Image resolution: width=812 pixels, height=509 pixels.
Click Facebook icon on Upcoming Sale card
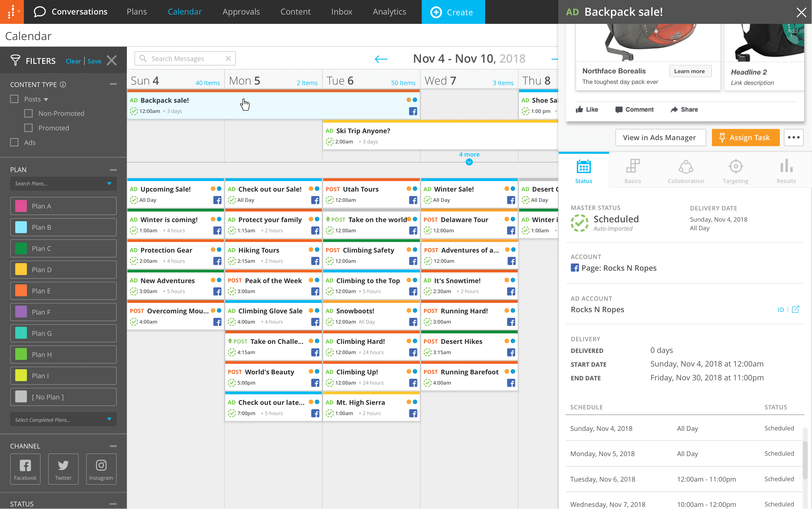pyautogui.click(x=217, y=200)
